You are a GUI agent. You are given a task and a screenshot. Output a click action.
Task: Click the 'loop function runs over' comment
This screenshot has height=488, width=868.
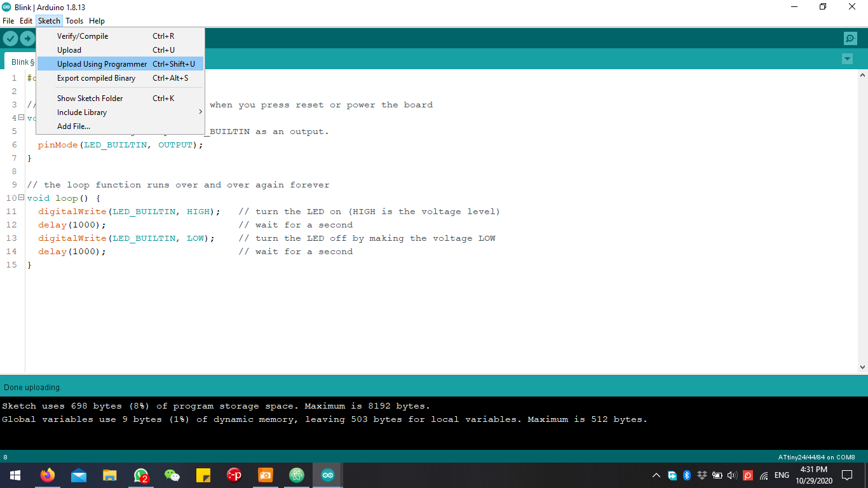(x=178, y=185)
